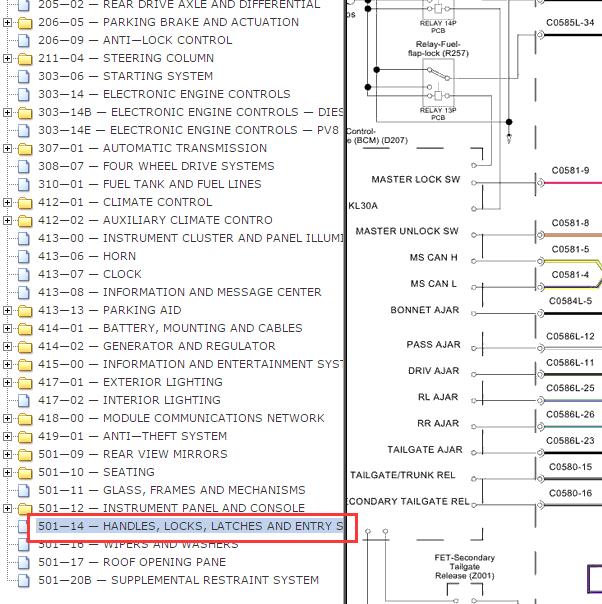
Task: Expand the 206-05 Parking Brake and Actuation folder
Action: tap(7, 23)
